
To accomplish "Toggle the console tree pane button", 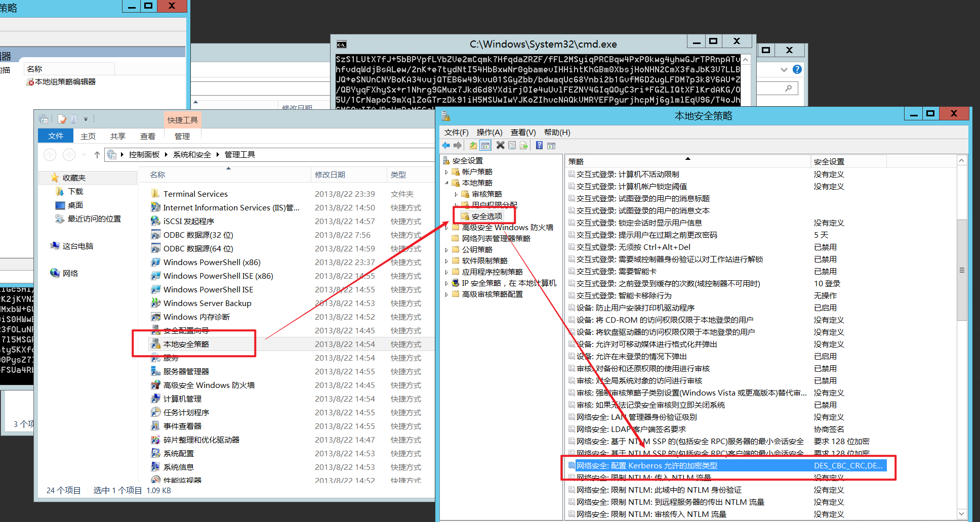I will (485, 146).
